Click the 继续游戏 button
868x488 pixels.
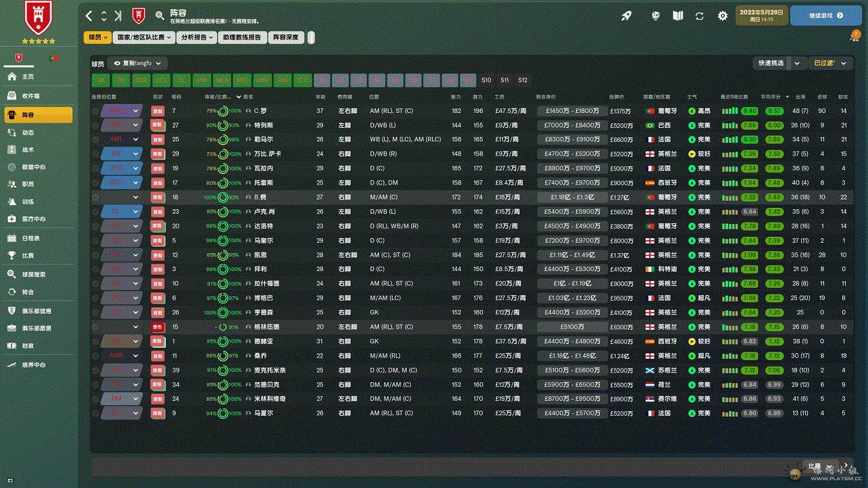point(825,15)
